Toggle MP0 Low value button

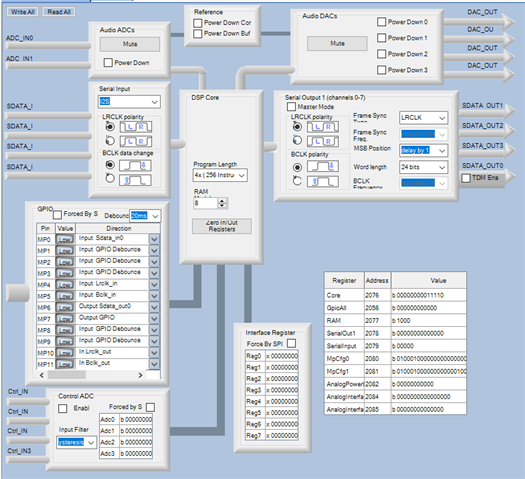(65, 240)
